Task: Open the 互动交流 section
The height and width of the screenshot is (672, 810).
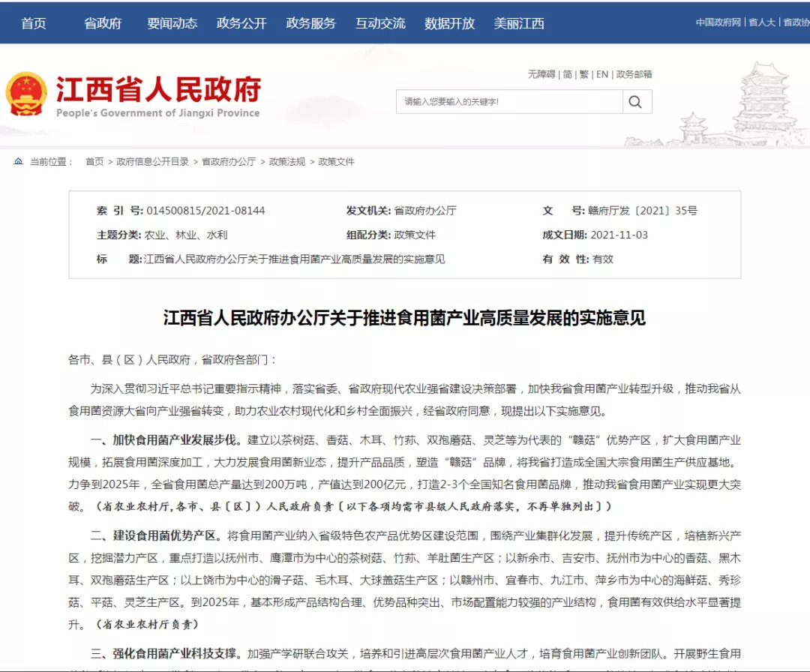Action: pyautogui.click(x=379, y=23)
